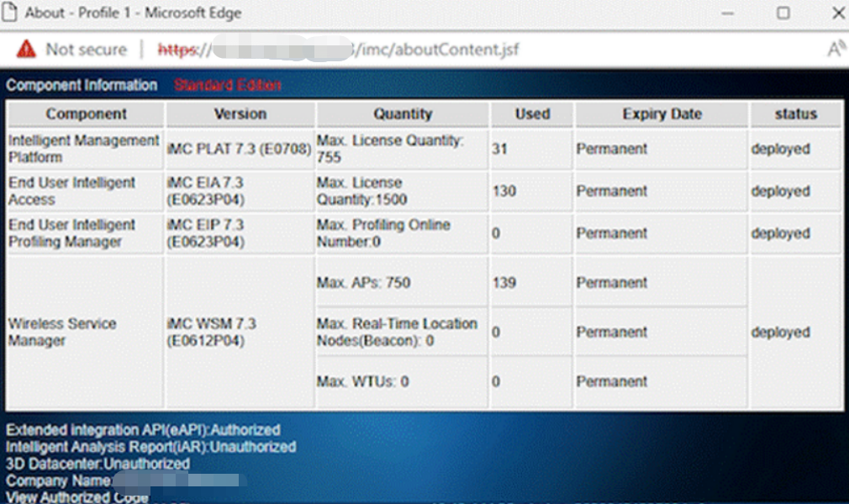Select 'End User Intelligent Profiling Manager' cell

[x=85, y=234]
